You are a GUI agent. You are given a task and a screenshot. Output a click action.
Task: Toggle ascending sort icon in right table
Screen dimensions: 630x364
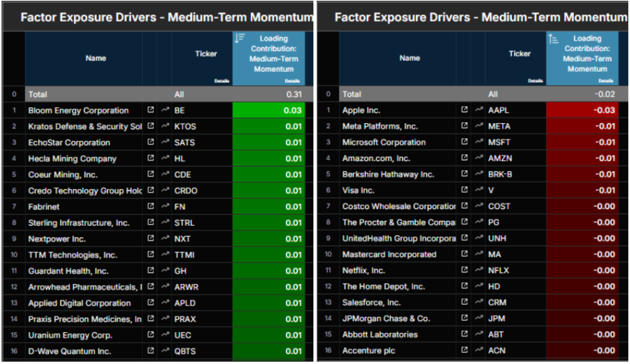[553, 39]
